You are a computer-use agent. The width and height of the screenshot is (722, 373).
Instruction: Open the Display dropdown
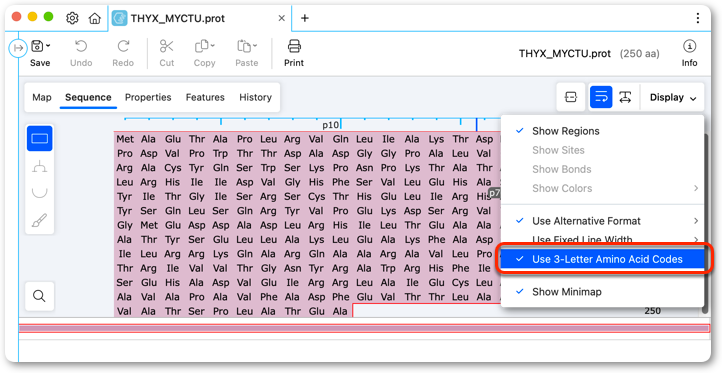tap(673, 97)
